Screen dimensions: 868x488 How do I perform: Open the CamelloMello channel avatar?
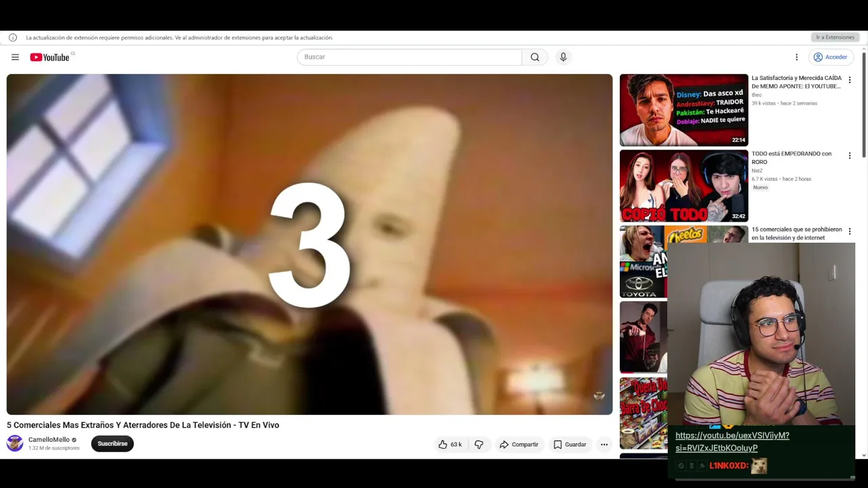tap(15, 443)
